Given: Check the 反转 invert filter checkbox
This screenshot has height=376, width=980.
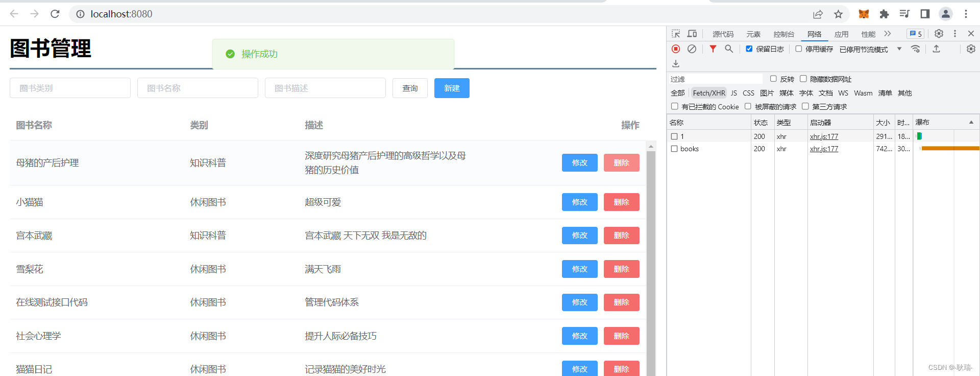Looking at the screenshot, I should [x=773, y=79].
